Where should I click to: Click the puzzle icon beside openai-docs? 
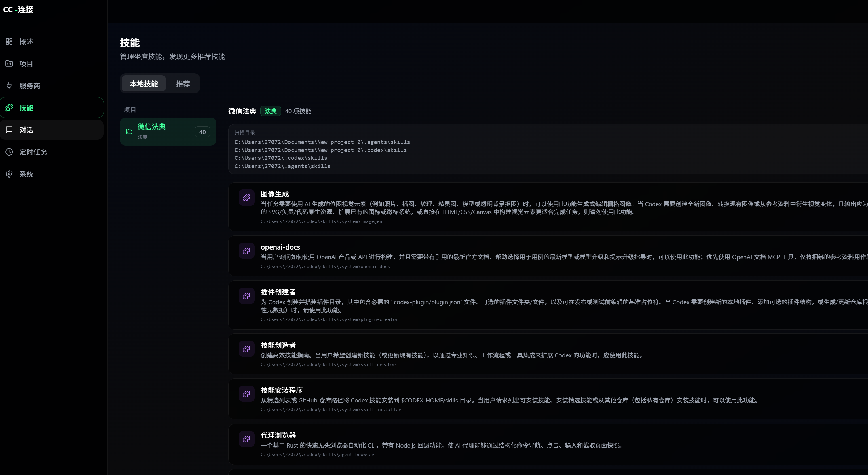tap(246, 251)
